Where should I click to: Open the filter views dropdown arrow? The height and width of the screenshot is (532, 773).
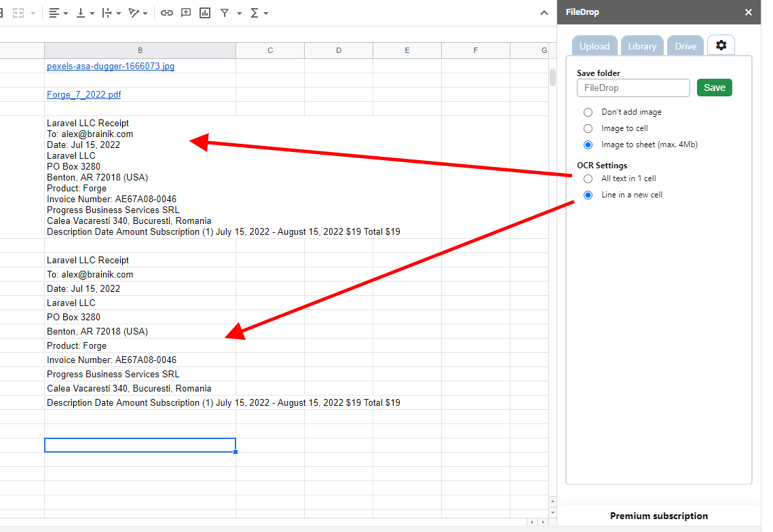[x=240, y=14]
